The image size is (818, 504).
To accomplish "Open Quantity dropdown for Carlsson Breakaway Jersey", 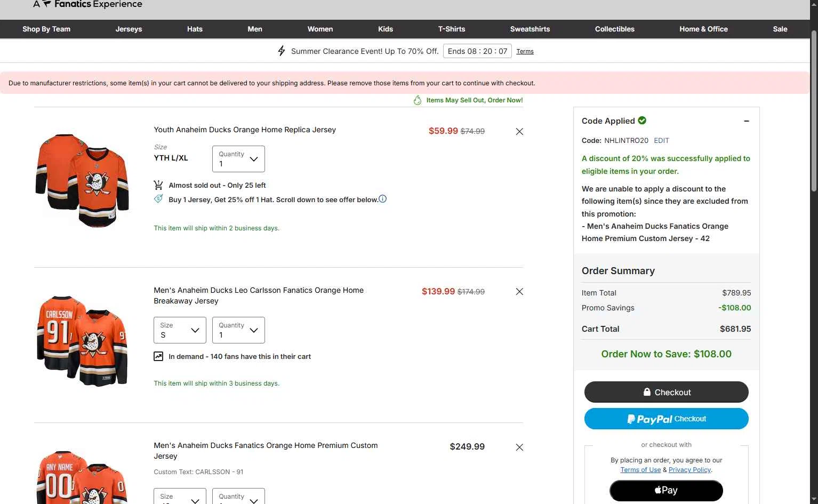I will point(238,330).
